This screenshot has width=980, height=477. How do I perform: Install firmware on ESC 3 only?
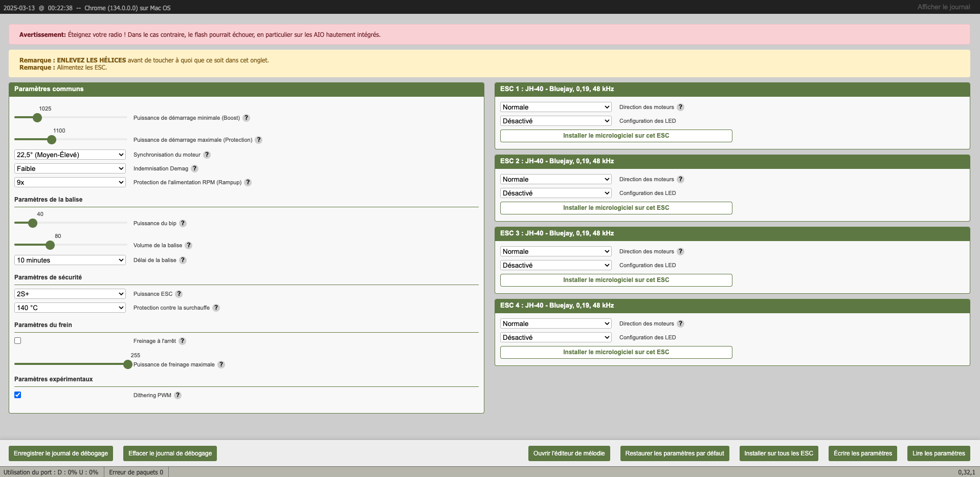click(616, 280)
